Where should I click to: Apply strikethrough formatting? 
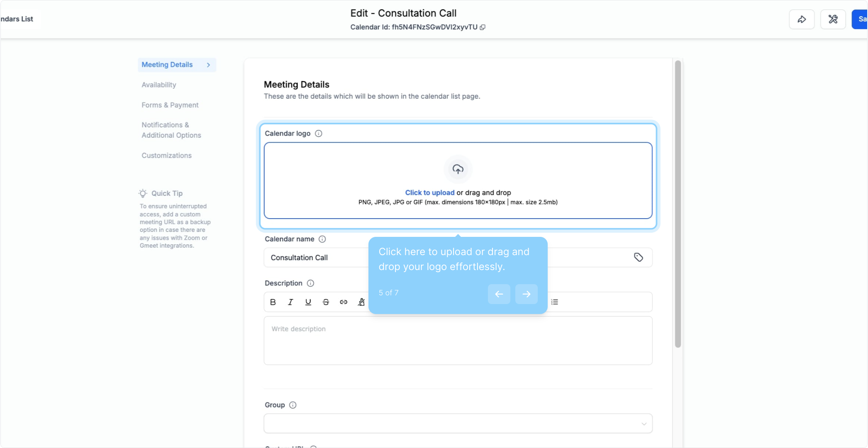(x=326, y=302)
